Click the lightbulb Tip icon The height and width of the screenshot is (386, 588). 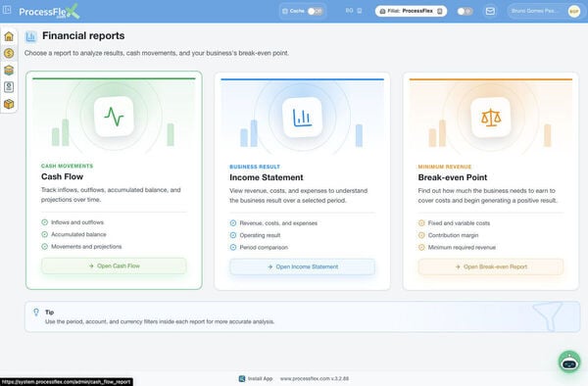[x=36, y=313]
